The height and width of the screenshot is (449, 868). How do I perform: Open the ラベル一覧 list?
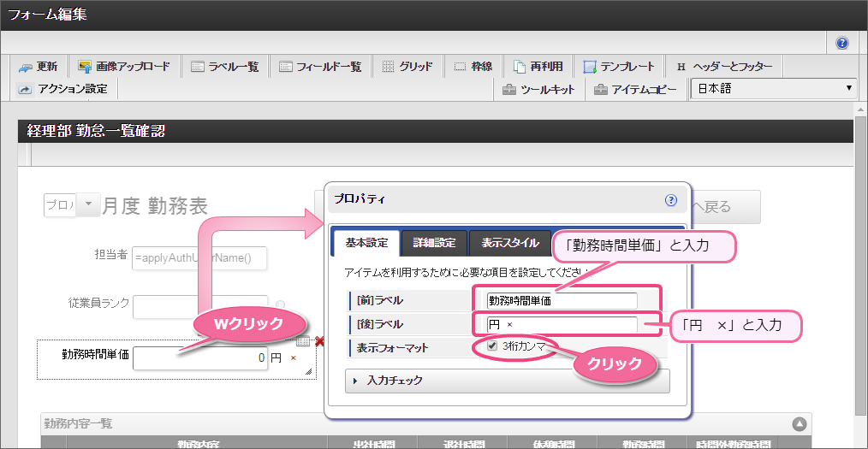(225, 67)
